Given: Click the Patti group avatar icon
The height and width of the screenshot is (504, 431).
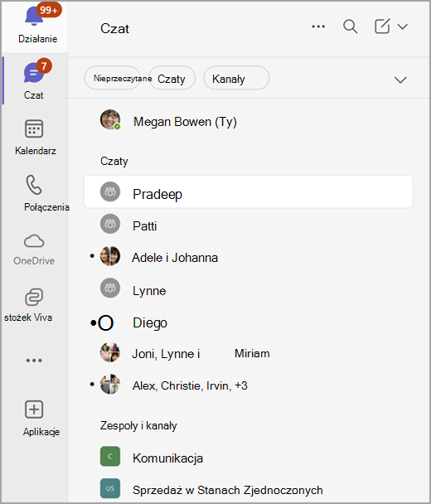Looking at the screenshot, I should [110, 224].
